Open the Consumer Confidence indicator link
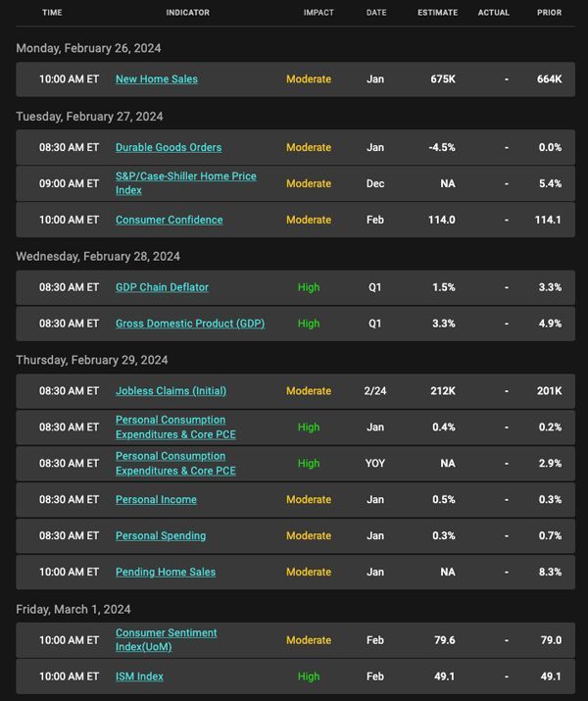Image resolution: width=588 pixels, height=701 pixels. pos(169,220)
